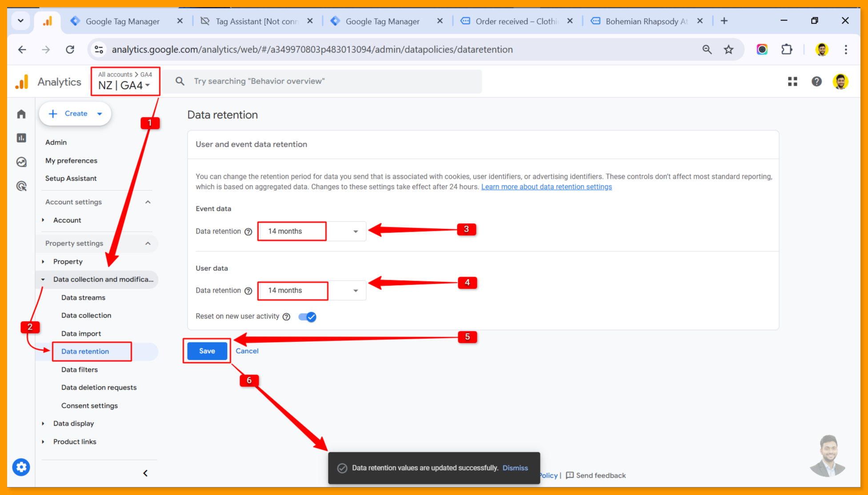The width and height of the screenshot is (868, 495).
Task: Switch to the Order received browser tab
Action: (516, 21)
